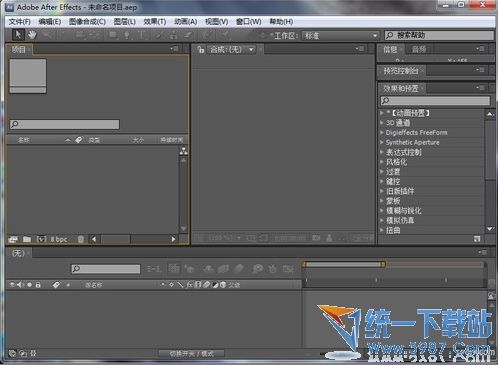Click the lock column icon in timeline header
The height and width of the screenshot is (365, 498).
(38, 285)
